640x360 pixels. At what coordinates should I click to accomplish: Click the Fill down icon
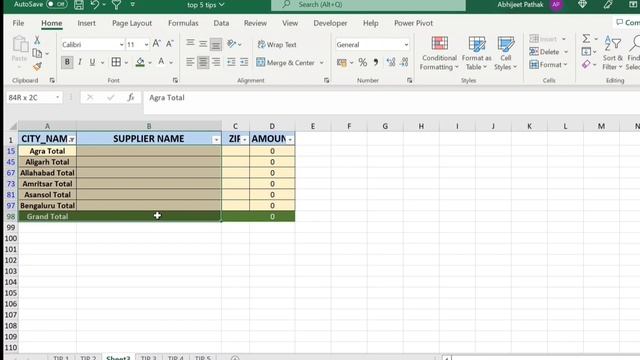[586, 52]
